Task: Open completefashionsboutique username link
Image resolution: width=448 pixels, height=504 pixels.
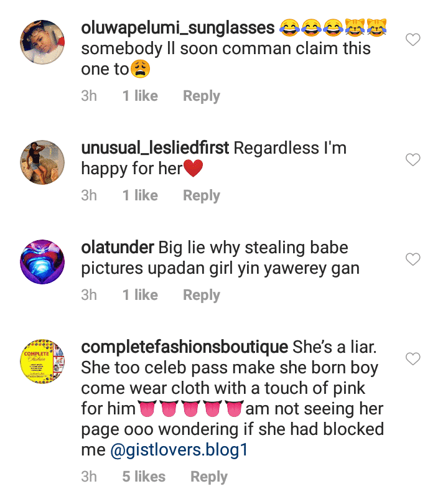Action: click(184, 347)
